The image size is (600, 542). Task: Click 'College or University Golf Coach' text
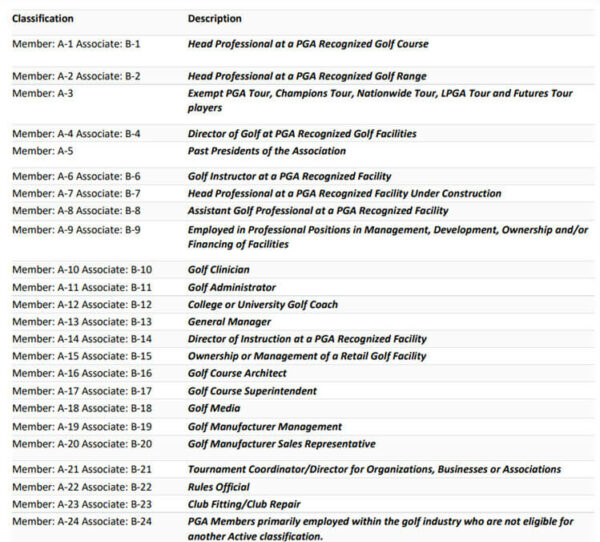coord(263,305)
